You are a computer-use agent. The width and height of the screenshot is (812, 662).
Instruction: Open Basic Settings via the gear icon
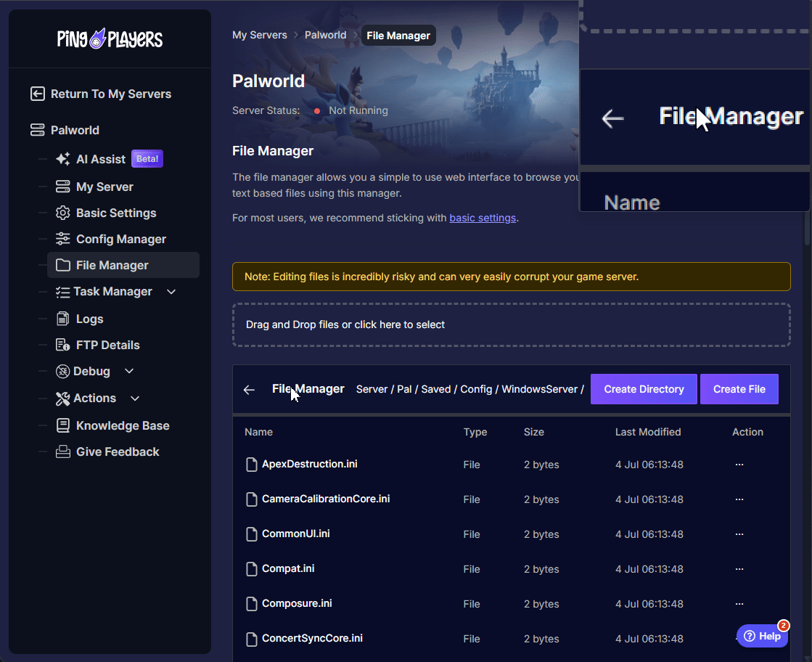click(x=62, y=213)
